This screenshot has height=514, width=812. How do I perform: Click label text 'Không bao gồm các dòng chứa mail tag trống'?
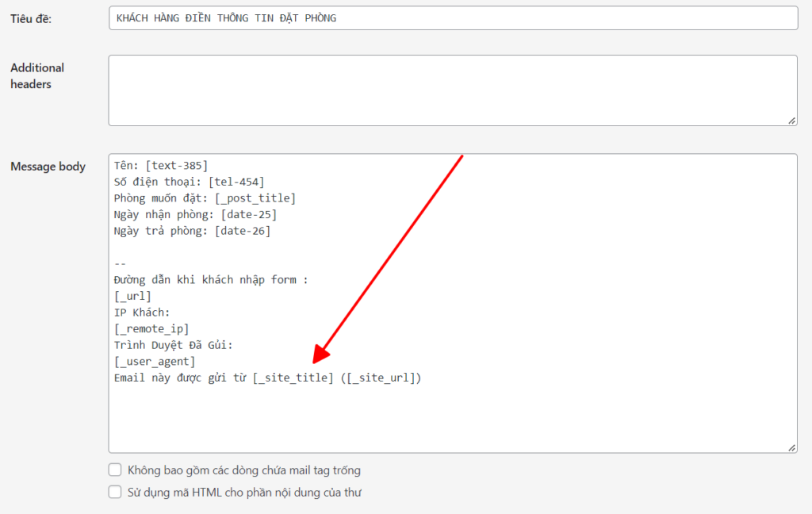pyautogui.click(x=244, y=470)
